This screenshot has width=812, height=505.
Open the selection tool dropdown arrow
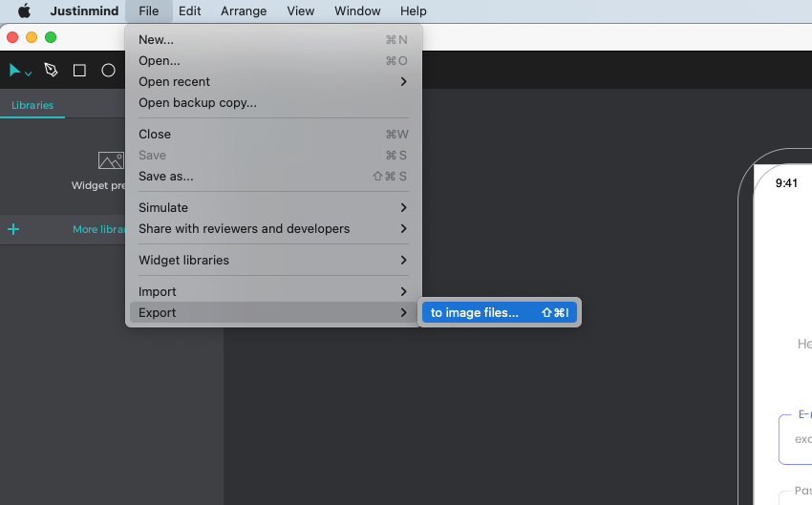click(x=29, y=74)
